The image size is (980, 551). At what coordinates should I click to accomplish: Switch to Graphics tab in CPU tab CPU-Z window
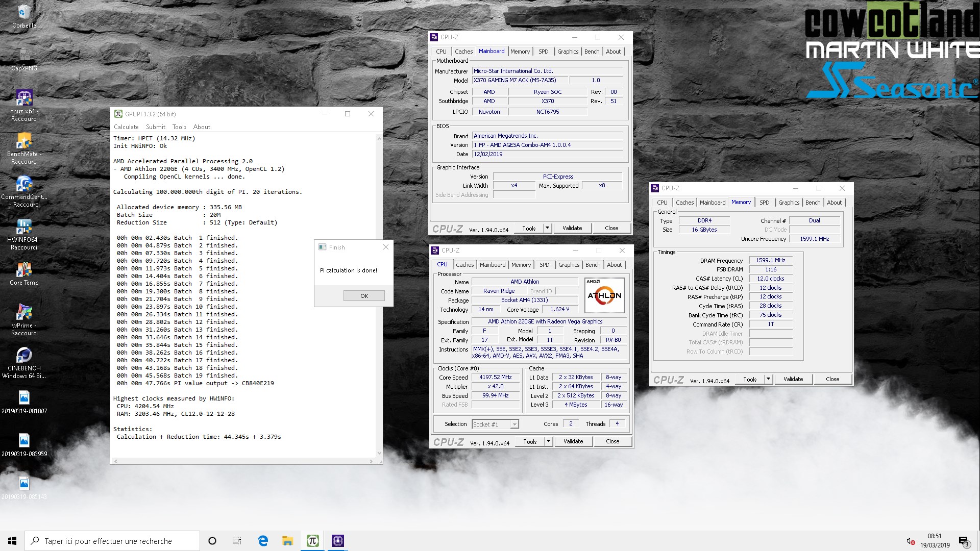pyautogui.click(x=569, y=265)
